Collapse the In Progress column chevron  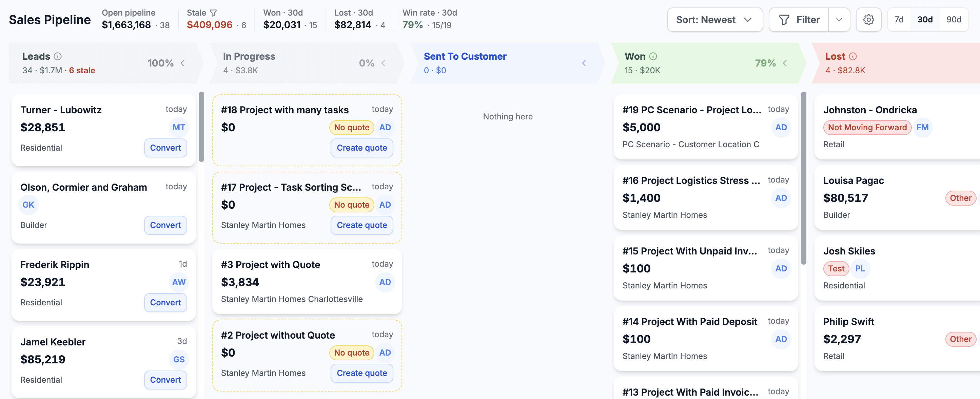point(384,63)
